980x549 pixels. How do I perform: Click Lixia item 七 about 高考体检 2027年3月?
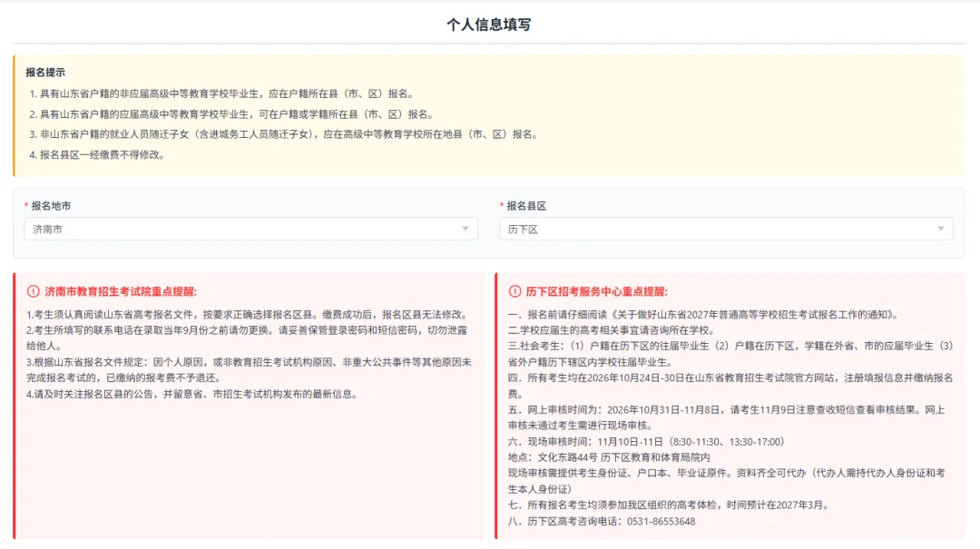coord(670,505)
